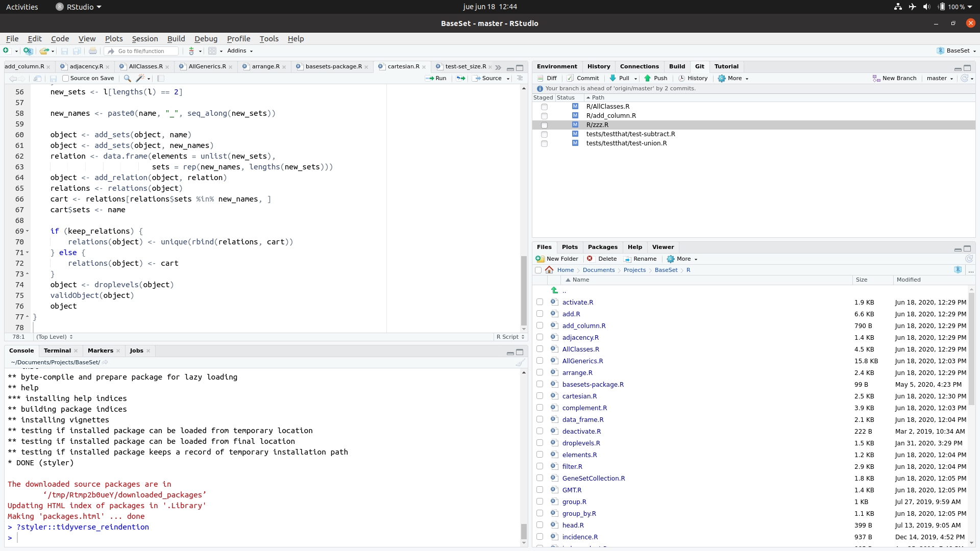
Task: Print the current file
Action: click(x=92, y=51)
